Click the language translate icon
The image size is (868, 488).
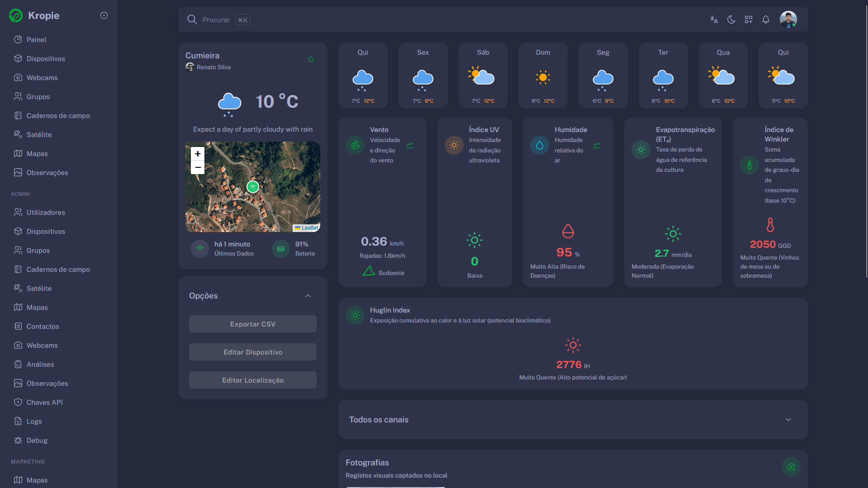pos(714,19)
